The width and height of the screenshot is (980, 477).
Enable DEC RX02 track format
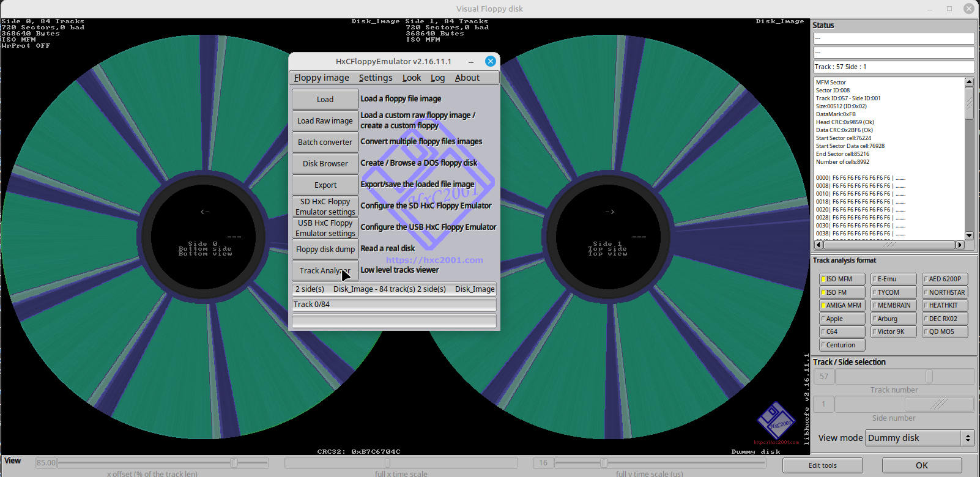945,319
